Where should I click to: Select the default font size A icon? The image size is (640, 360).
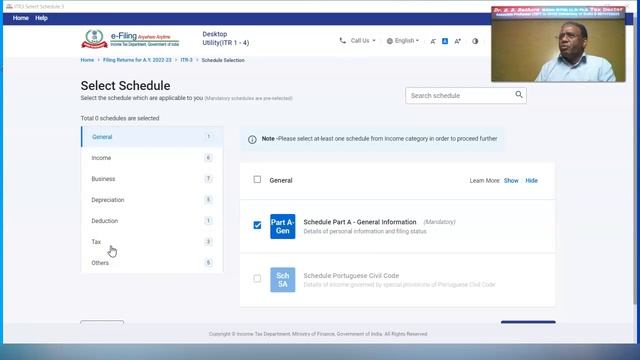pos(445,41)
